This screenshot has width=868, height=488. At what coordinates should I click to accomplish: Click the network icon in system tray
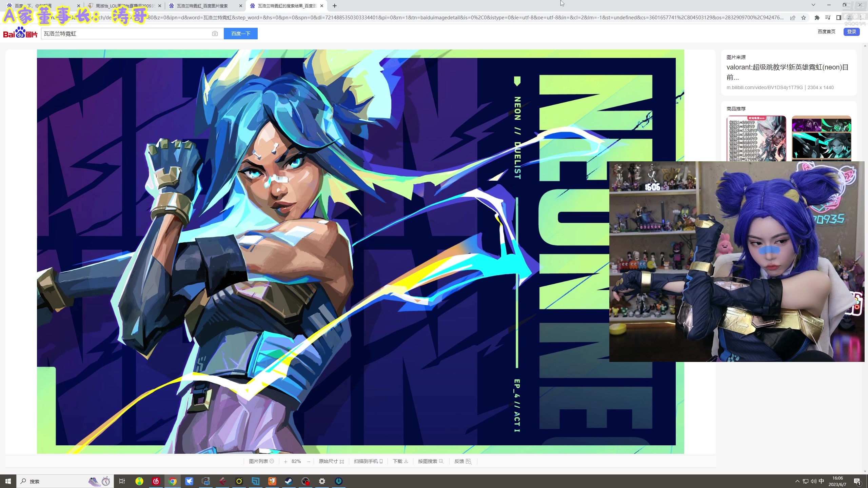pyautogui.click(x=806, y=481)
